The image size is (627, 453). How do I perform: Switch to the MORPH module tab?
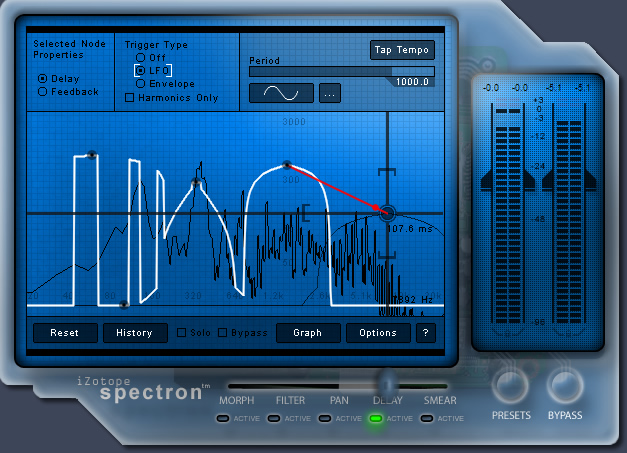click(236, 400)
